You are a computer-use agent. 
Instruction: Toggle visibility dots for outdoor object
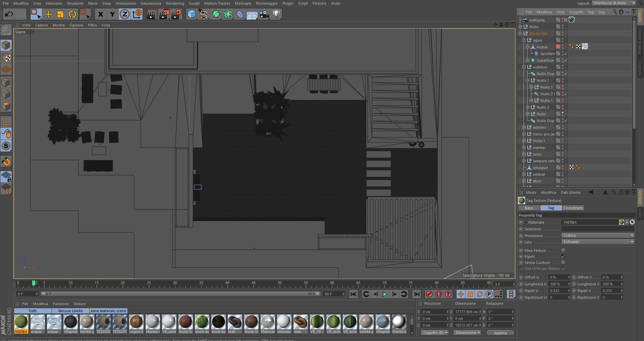[563, 67]
